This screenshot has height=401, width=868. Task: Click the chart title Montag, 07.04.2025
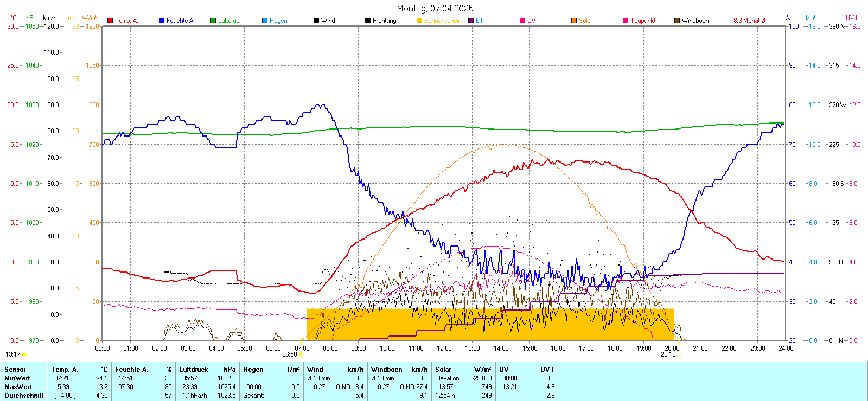[435, 8]
